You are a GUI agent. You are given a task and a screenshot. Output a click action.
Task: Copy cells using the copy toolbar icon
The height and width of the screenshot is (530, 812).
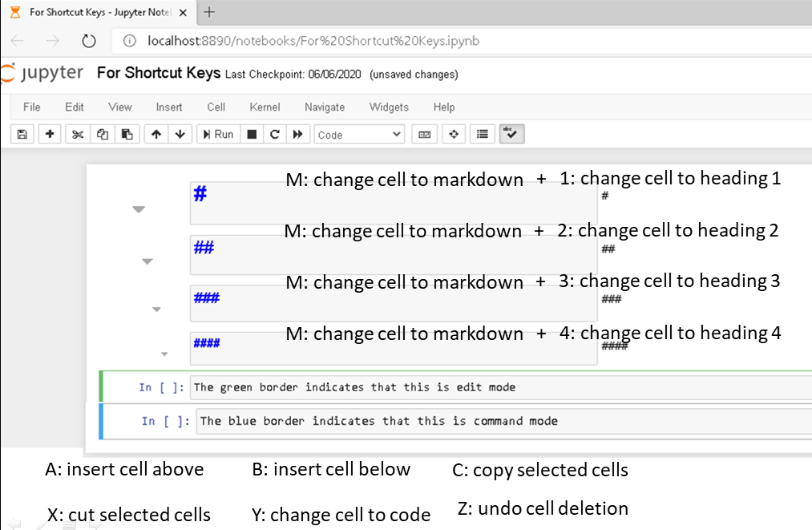point(103,134)
